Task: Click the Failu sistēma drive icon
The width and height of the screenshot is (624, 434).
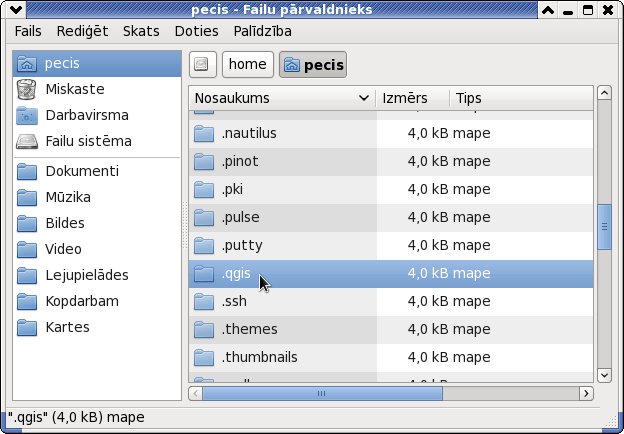Action: pos(27,142)
